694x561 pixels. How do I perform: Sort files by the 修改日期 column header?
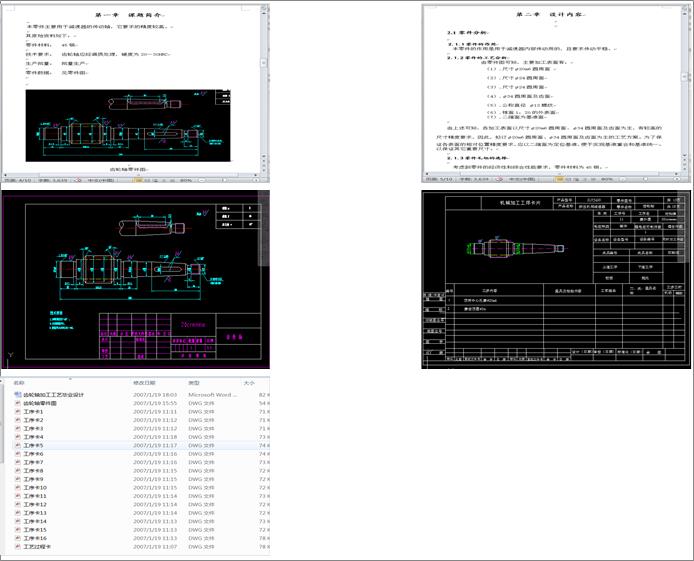(142, 383)
